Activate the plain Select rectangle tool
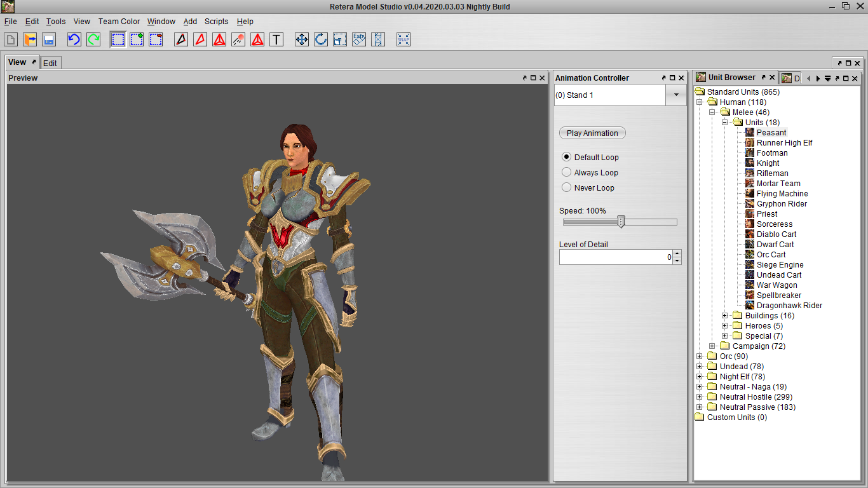 (118, 39)
